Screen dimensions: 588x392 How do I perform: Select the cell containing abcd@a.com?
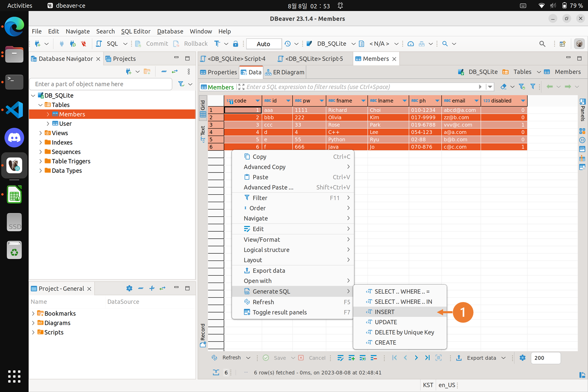(461, 110)
